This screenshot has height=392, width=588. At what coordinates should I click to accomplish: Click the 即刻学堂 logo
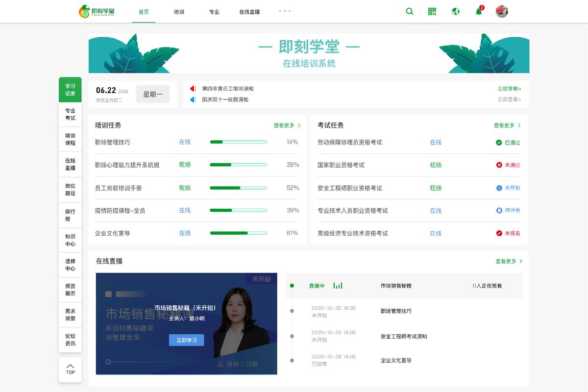pyautogui.click(x=97, y=11)
